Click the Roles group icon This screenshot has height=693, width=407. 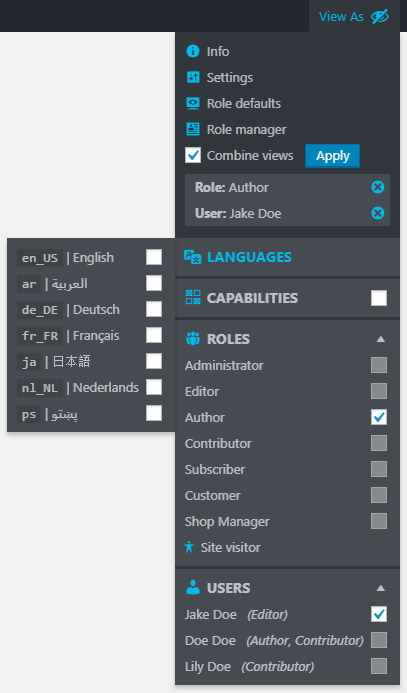[193, 339]
